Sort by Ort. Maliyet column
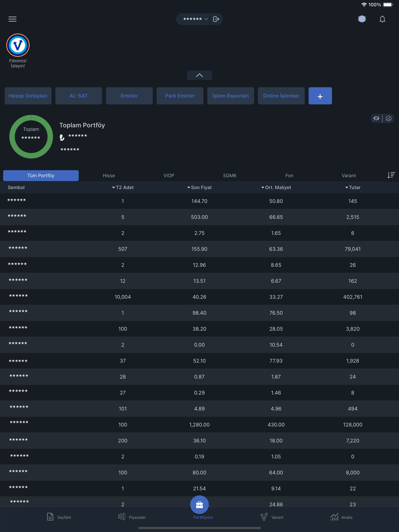The image size is (399, 532). 276,188
